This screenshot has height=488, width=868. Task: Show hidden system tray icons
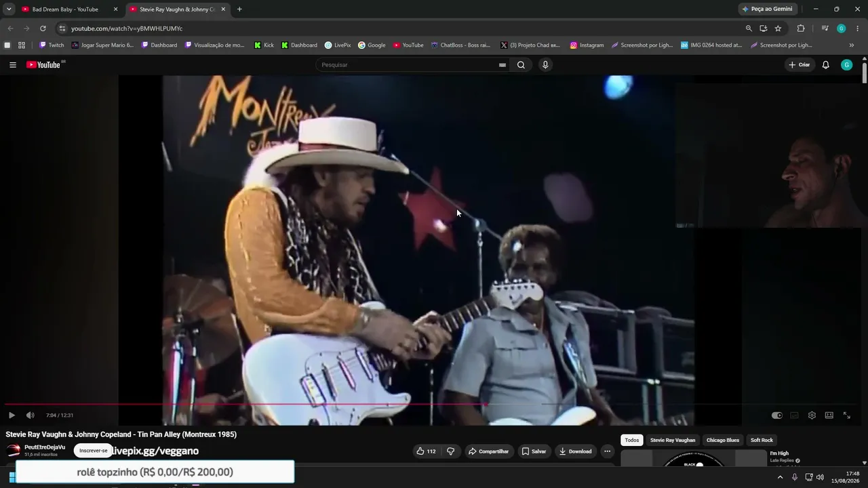point(780,477)
